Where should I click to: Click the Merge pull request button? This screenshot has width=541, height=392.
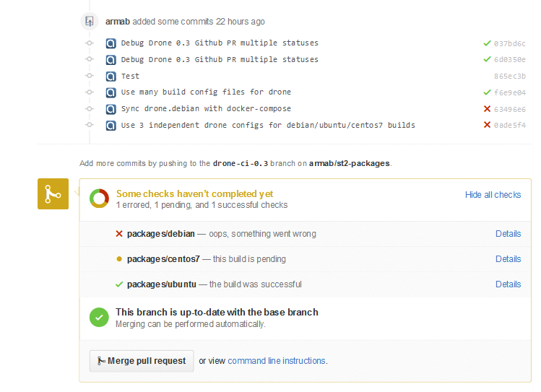142,361
